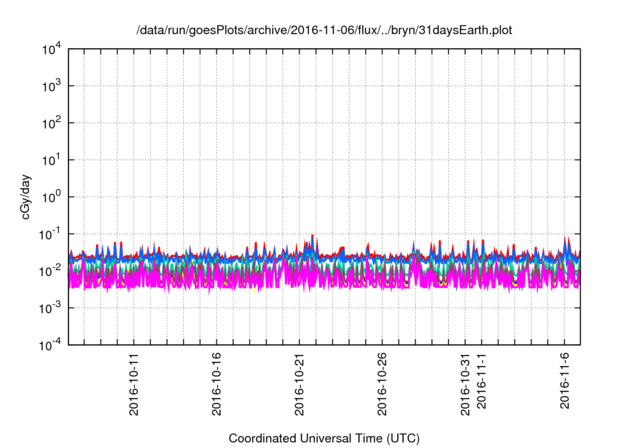
Task: Click the 10^-4 y-axis tick label
Action: tap(50, 344)
